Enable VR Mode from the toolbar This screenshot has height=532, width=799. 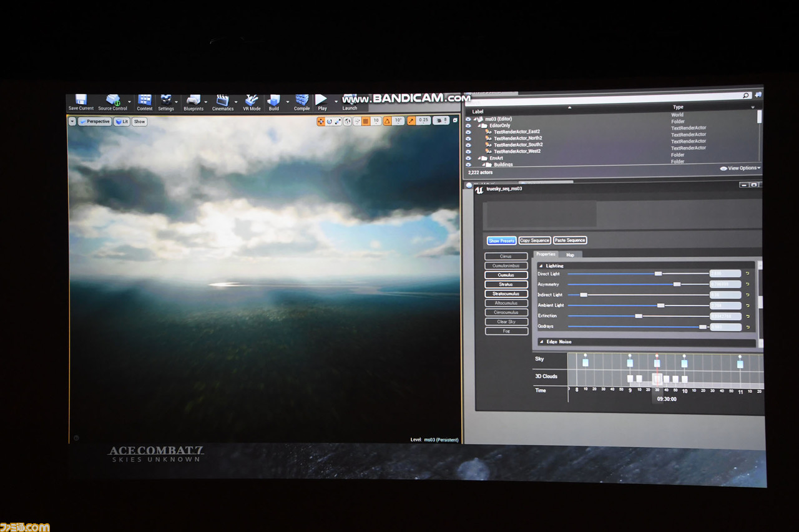coord(252,101)
